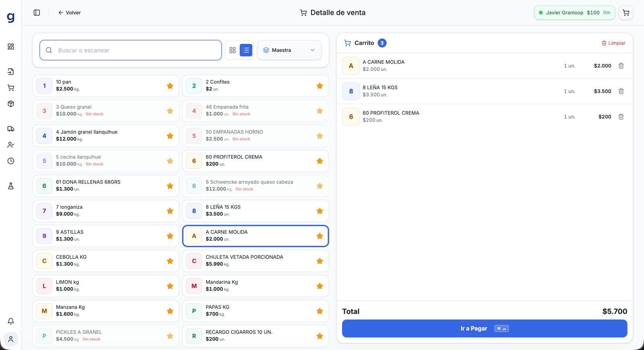644x350 pixels.
Task: Toggle favorite star for Manzana Kg
Action: coord(170,311)
